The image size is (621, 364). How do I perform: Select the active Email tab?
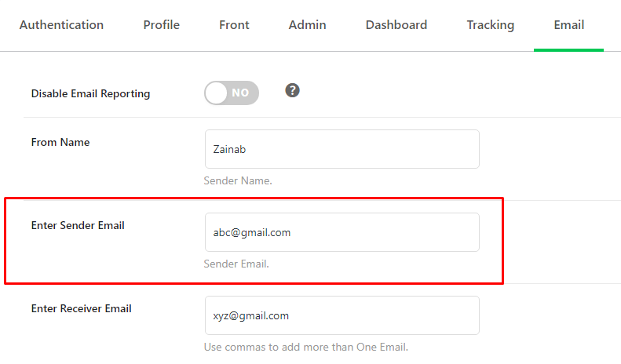pos(568,25)
